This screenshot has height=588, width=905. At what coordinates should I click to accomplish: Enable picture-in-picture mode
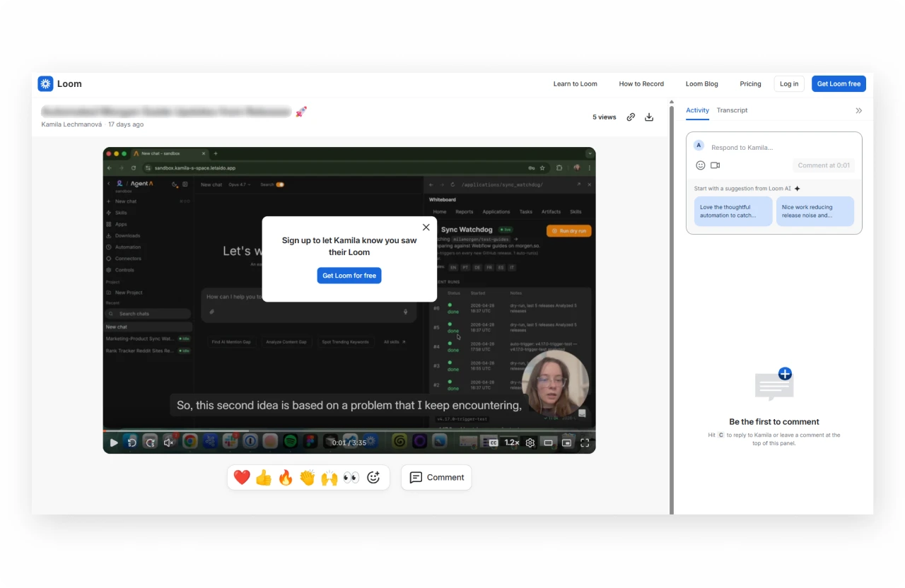567,442
